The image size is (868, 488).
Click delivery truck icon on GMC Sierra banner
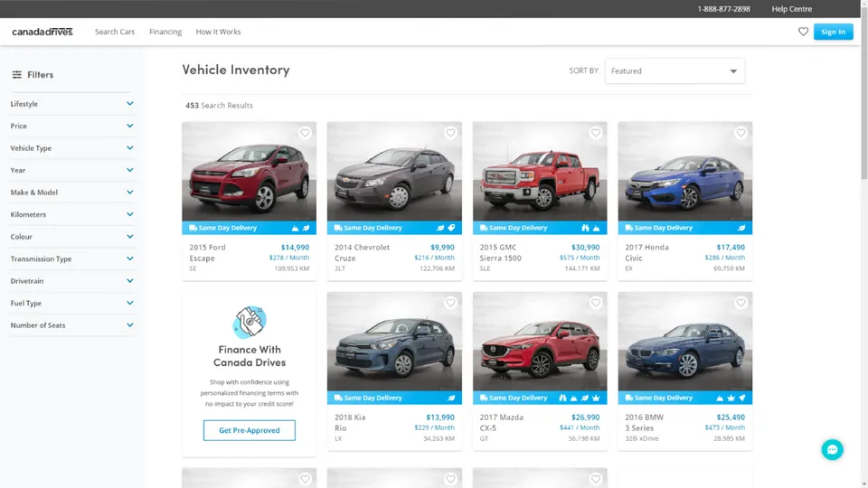pyautogui.click(x=483, y=228)
